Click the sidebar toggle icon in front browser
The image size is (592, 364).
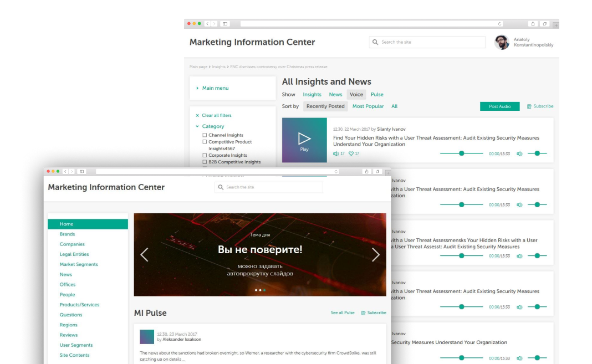click(x=81, y=171)
